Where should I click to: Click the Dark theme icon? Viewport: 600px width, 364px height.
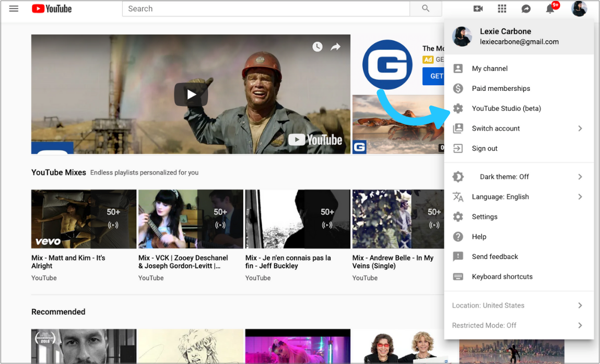[x=458, y=177]
